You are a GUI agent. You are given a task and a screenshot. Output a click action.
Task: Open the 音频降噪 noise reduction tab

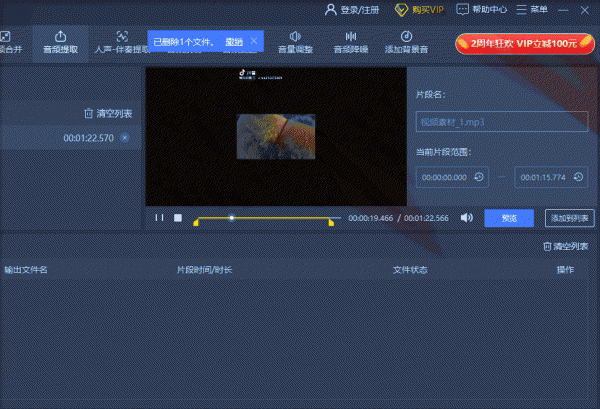(x=351, y=43)
